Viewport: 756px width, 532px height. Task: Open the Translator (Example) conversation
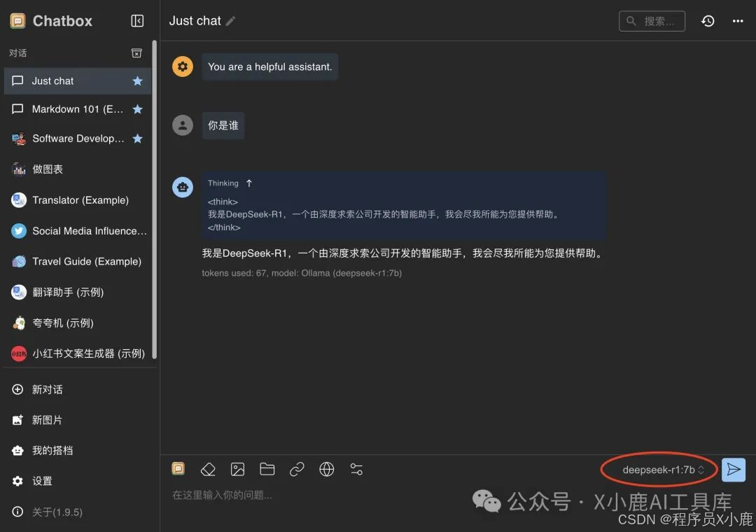pos(78,200)
